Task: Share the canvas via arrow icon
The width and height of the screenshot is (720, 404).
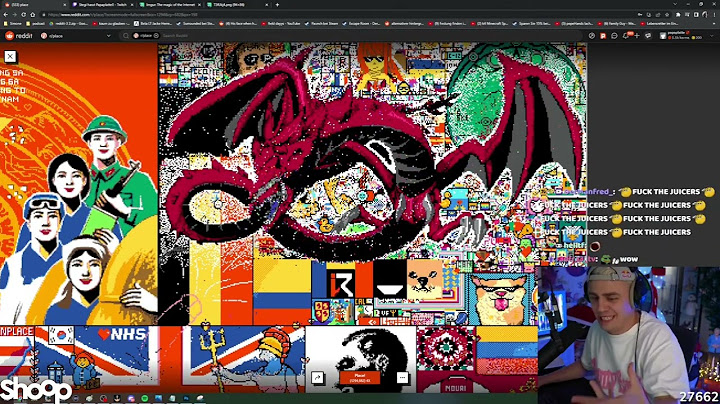Action: pos(317,378)
